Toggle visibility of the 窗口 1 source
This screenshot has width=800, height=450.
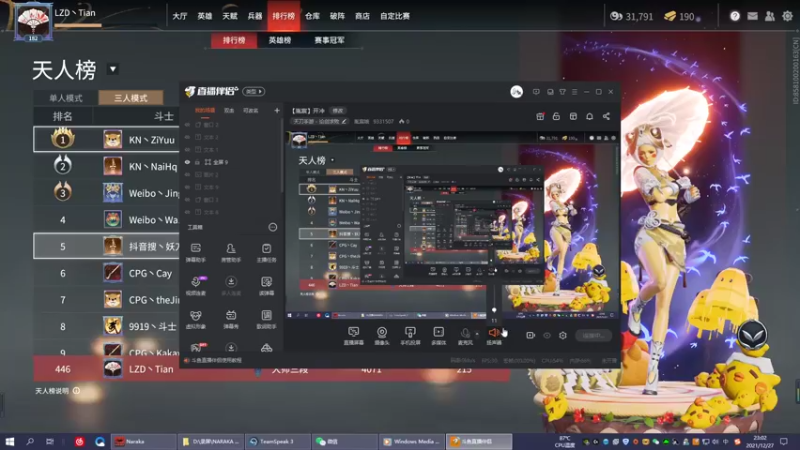click(187, 199)
